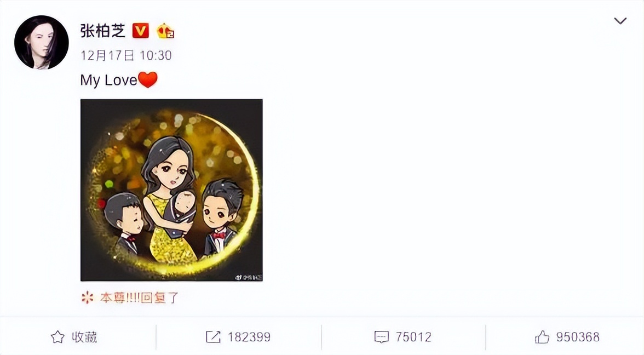
Task: Click the star favorite icon
Action: (58, 337)
